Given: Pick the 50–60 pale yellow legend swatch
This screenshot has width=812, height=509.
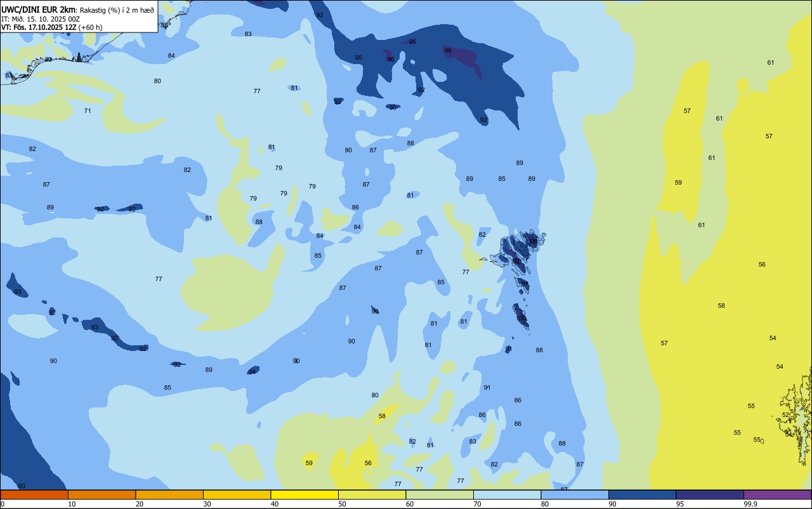Looking at the screenshot, I should tap(372, 494).
